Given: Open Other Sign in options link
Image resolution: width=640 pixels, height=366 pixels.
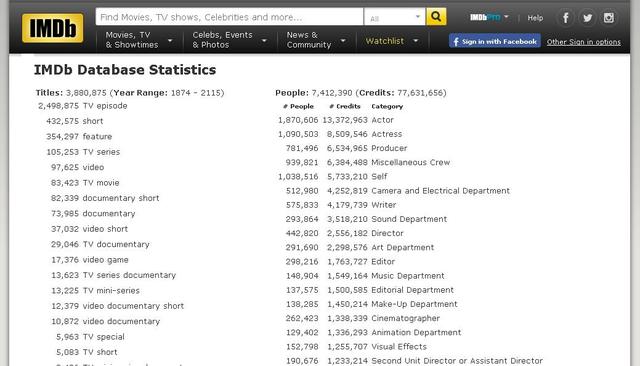Looking at the screenshot, I should [x=584, y=42].
